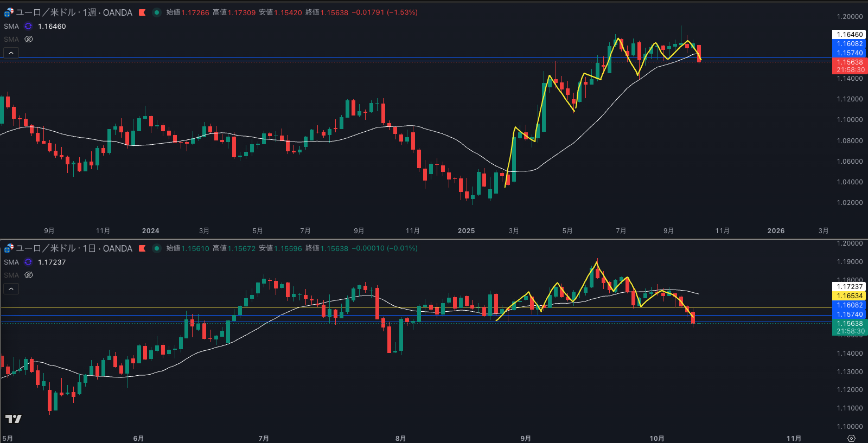Click the green market status dot on daily chart

[x=157, y=248]
